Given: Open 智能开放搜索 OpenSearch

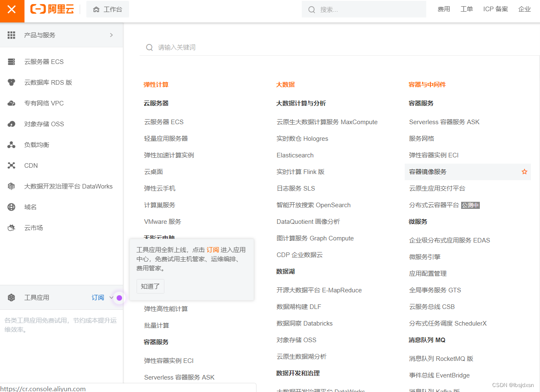Looking at the screenshot, I should [x=314, y=205].
